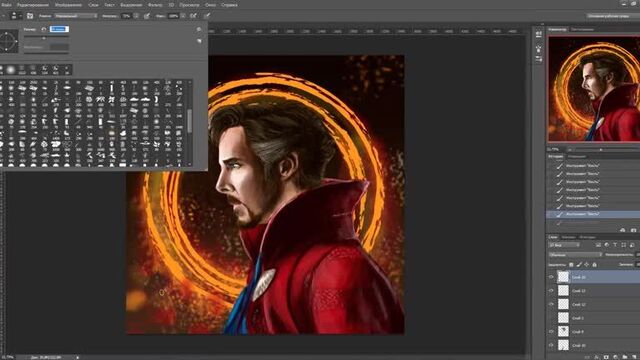Create new brush preset from picker
The width and height of the screenshot is (640, 360).
tap(199, 41)
